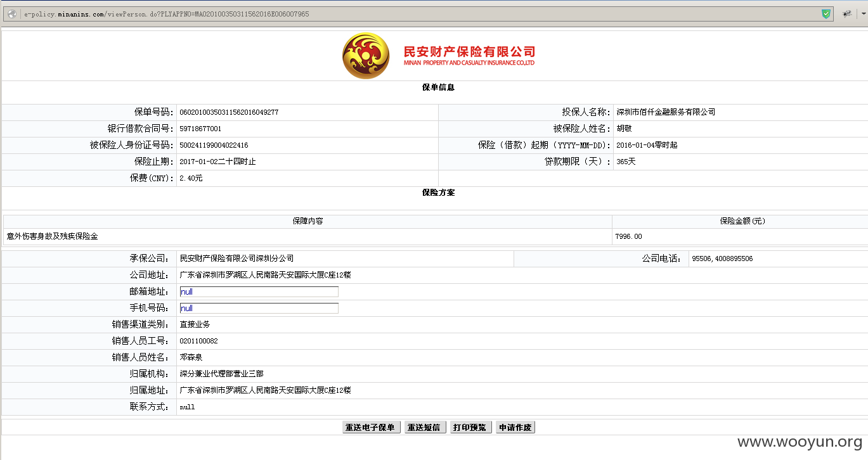Click the 民安财产保险有限公司 company title
Image resolution: width=868 pixels, height=460 pixels.
[x=469, y=51]
